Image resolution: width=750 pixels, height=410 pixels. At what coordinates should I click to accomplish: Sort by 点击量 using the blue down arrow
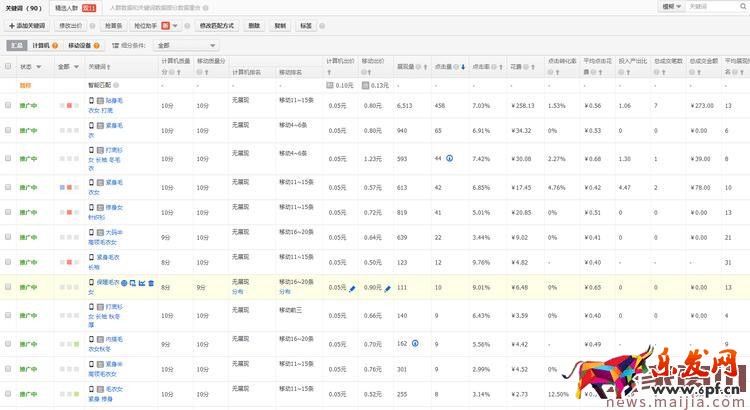[x=462, y=67]
